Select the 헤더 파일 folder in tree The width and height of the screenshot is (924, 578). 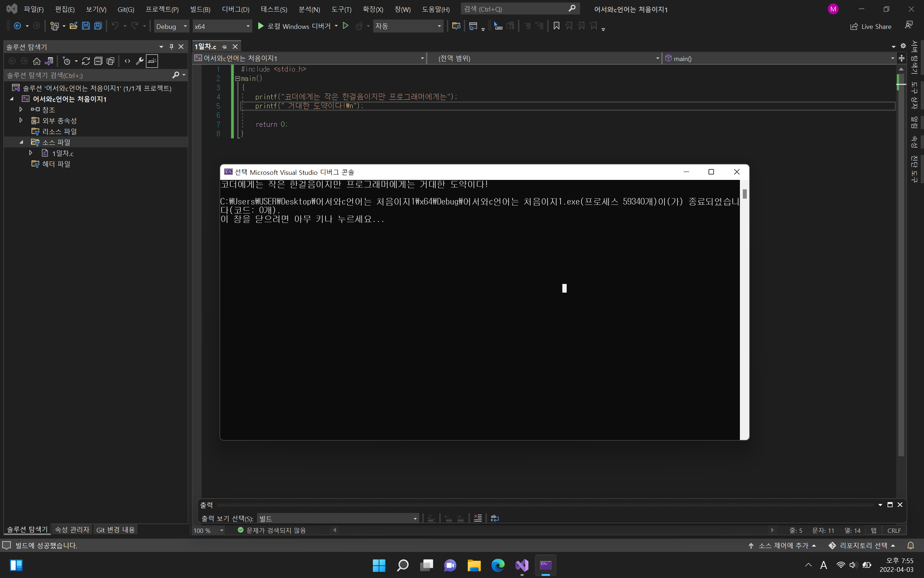pos(56,164)
